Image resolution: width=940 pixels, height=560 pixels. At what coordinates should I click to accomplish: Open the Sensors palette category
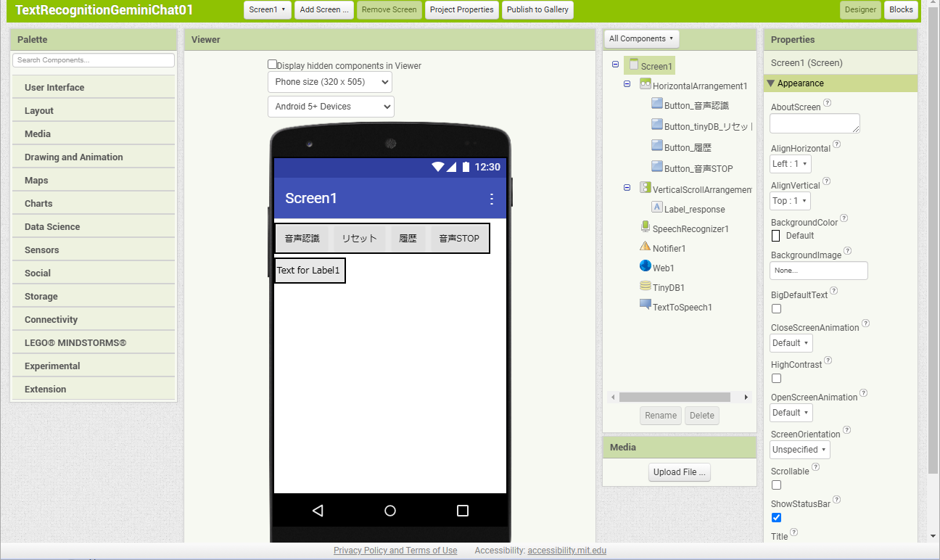[94, 250]
